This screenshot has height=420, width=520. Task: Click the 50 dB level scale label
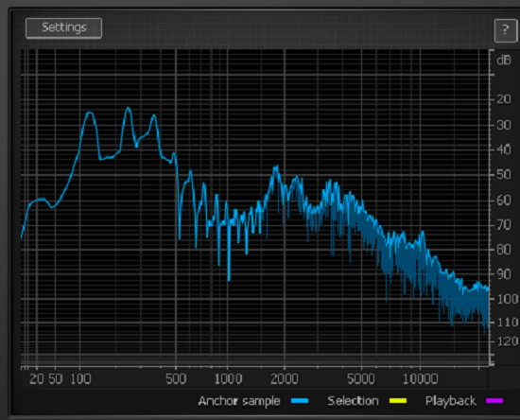(x=504, y=174)
